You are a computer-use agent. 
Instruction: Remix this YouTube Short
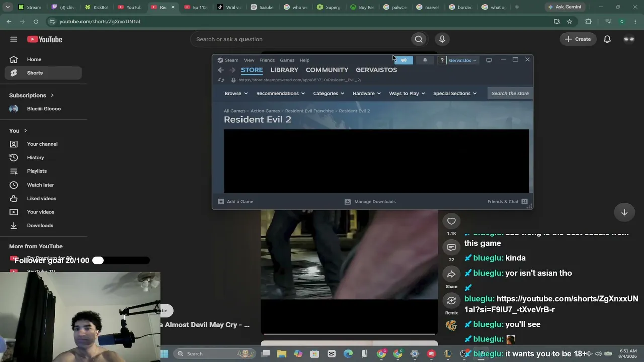pyautogui.click(x=451, y=301)
